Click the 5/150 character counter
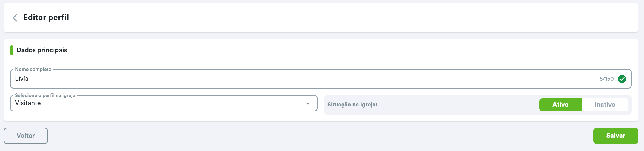The width and height of the screenshot is (644, 151). click(x=606, y=79)
